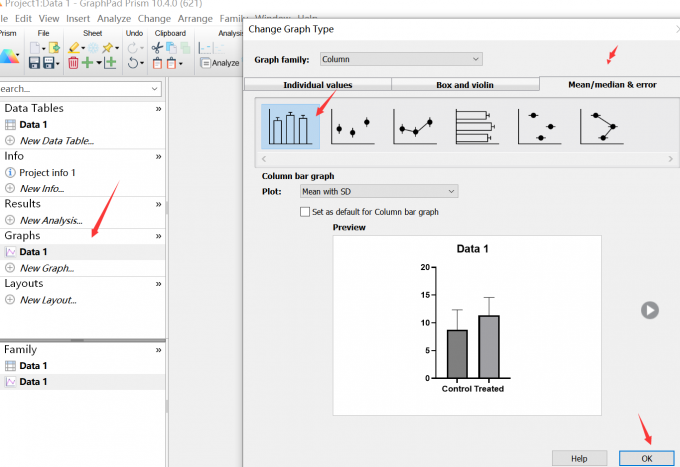Click the Help button
The width and height of the screenshot is (680, 467).
(579, 457)
